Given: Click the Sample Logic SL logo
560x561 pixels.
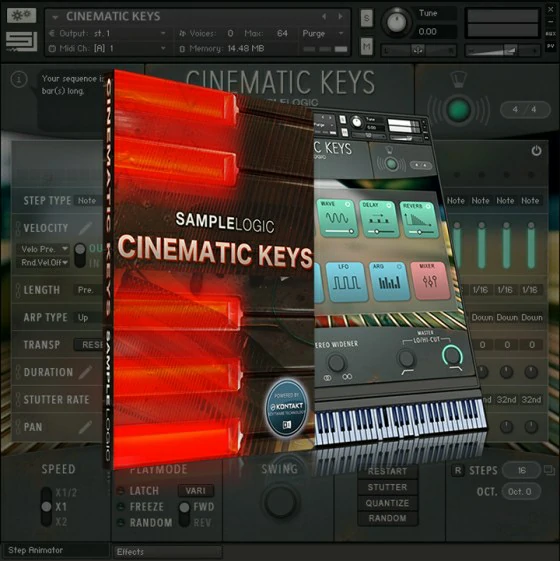Looking at the screenshot, I should pos(21,42).
